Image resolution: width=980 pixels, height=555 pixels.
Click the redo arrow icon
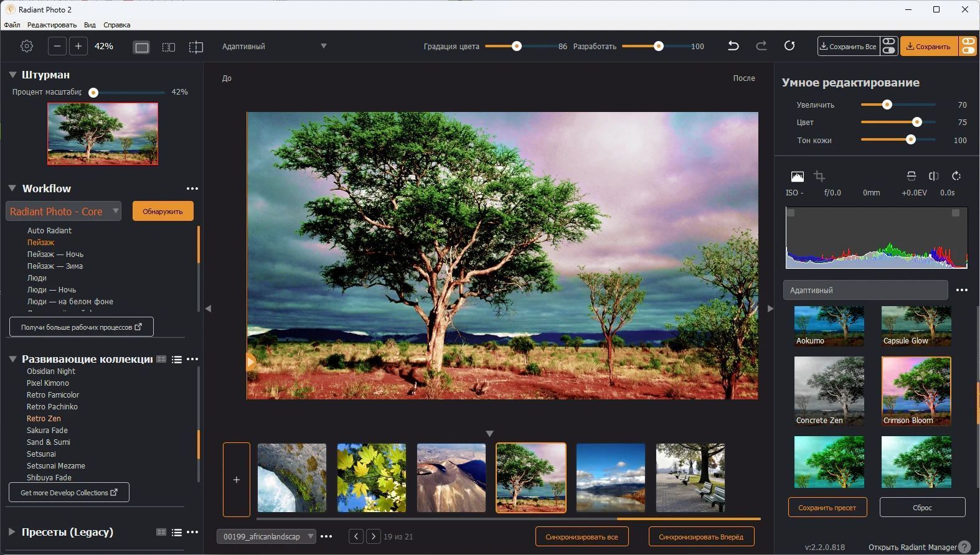(x=761, y=46)
